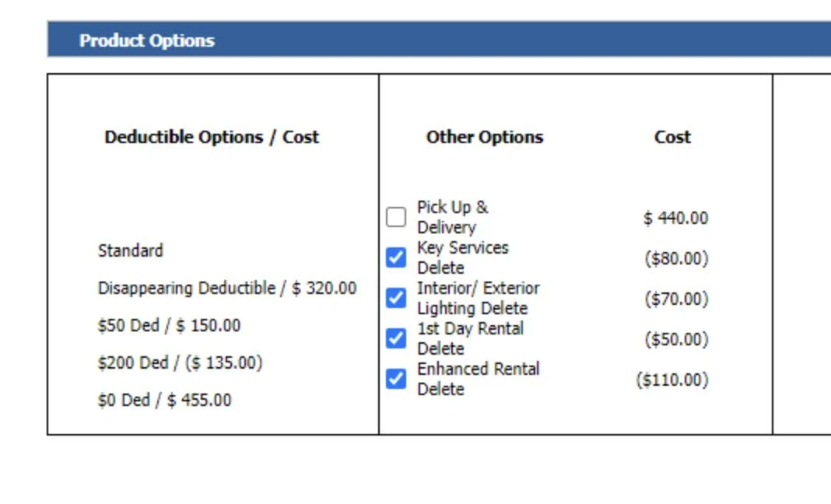Select the Standard deductible option
Screen dimensions: 831x504
click(131, 250)
